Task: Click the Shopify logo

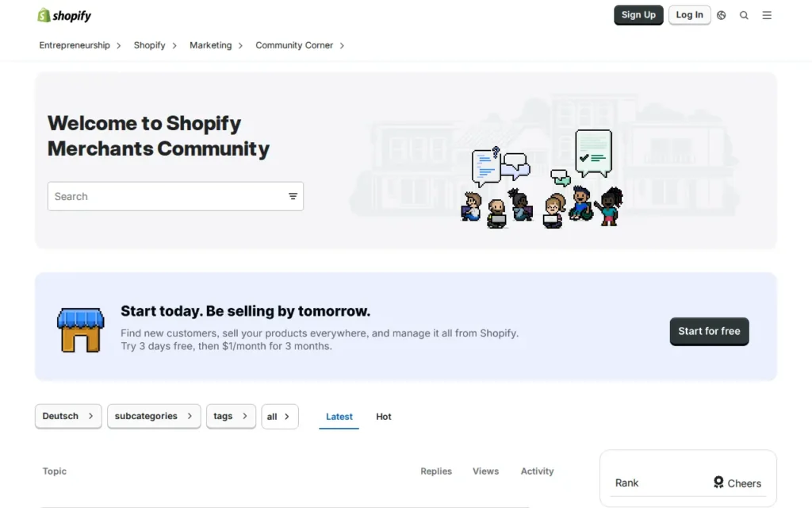Action: point(64,16)
